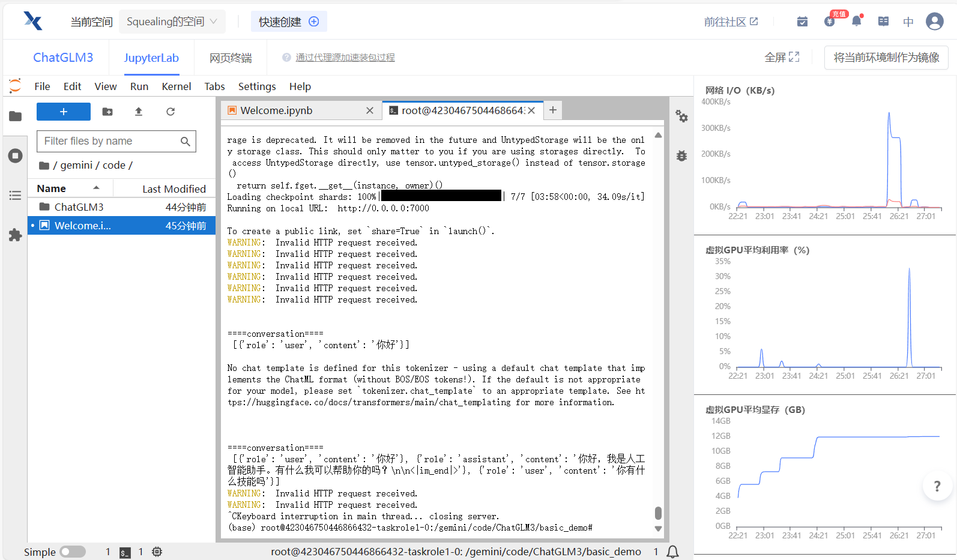The width and height of the screenshot is (957, 560).
Task: Open the file browser sidebar icon
Action: [16, 116]
